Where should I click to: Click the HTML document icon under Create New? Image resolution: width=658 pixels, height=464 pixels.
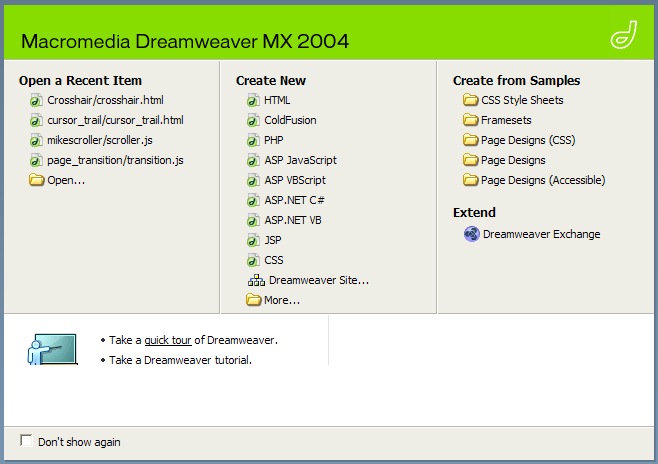(253, 100)
